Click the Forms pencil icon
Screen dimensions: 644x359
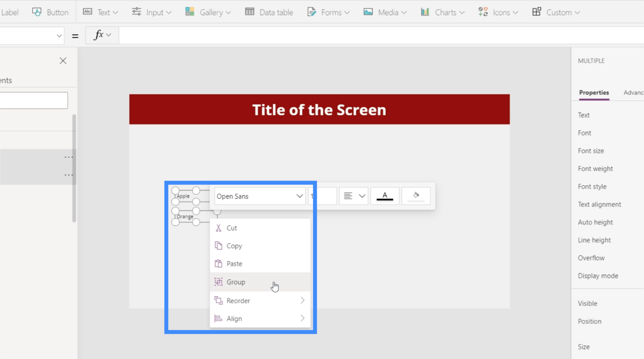pos(312,12)
